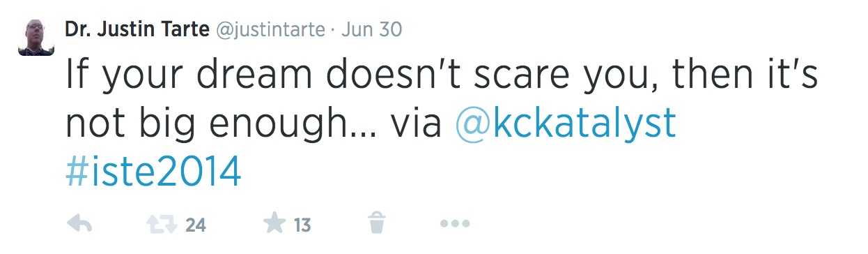Remove the tweet with the bin icon

point(376,224)
